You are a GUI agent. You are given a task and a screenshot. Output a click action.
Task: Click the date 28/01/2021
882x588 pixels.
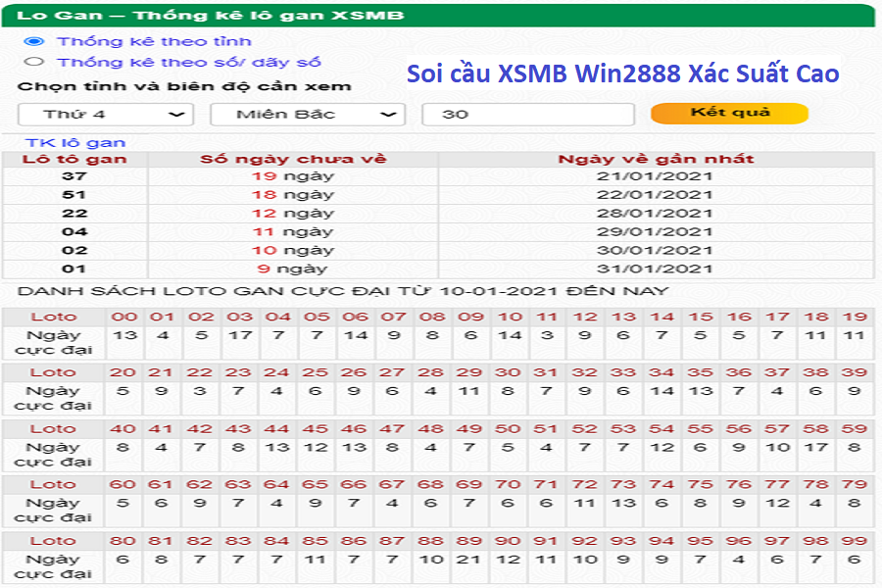[656, 214]
